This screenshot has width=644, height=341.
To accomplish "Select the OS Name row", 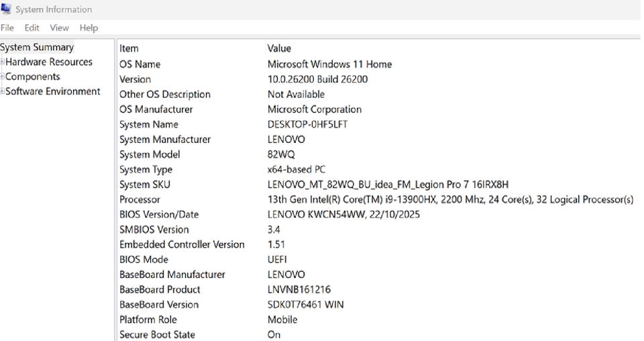I will point(140,64).
